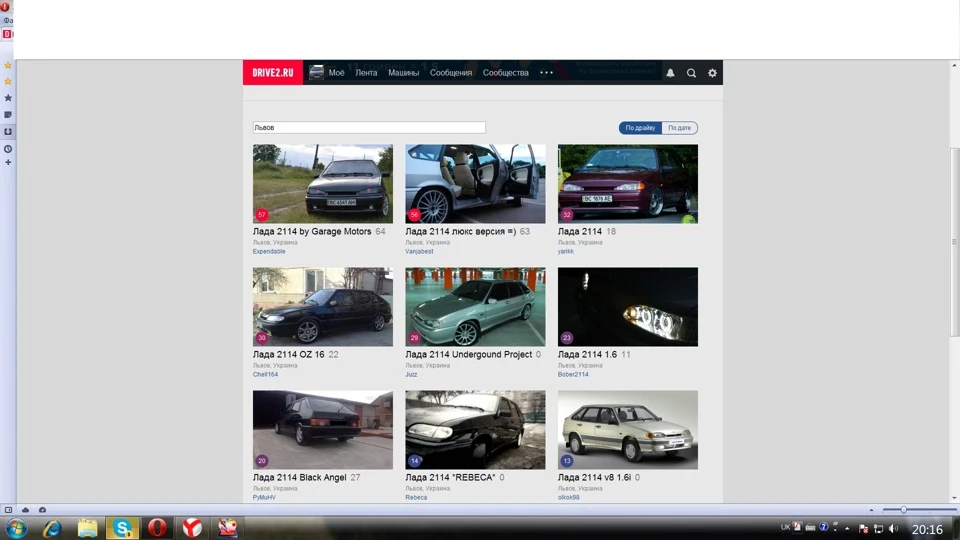Launch Internet Explorer from the taskbar
The image size is (960, 540).
pos(52,528)
